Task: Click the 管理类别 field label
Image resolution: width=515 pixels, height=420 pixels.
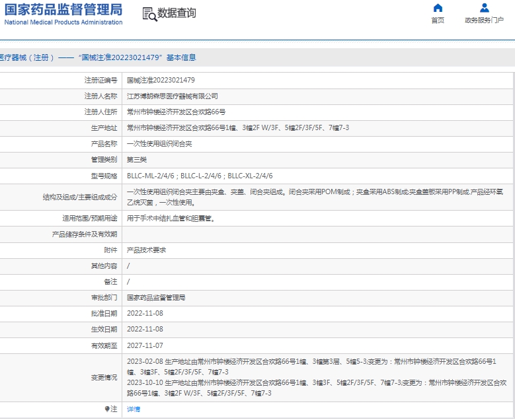Action: tap(104, 160)
